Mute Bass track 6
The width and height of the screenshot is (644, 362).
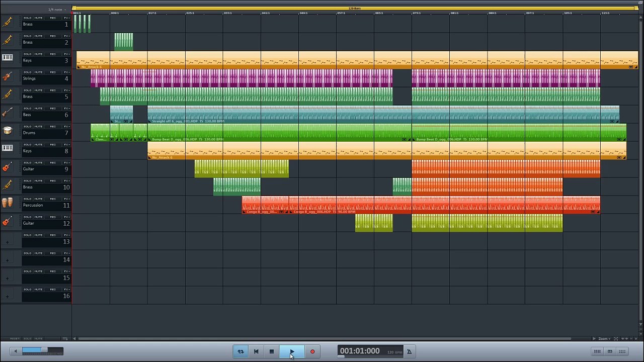pyautogui.click(x=39, y=109)
